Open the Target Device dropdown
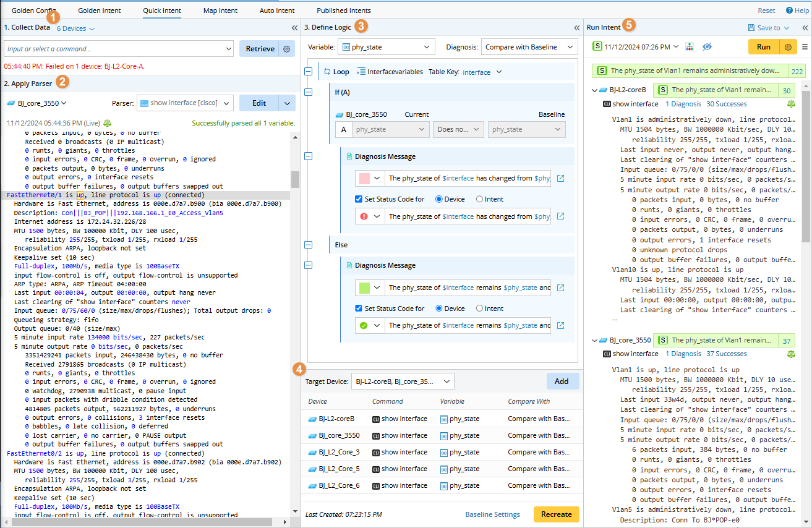Viewport: 812px width, 528px height. pyautogui.click(x=402, y=381)
